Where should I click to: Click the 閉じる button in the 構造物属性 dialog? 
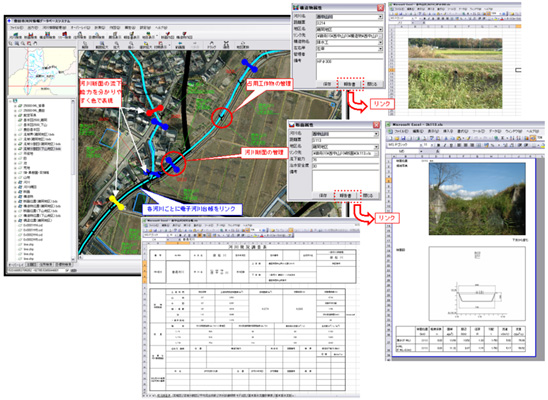373,84
